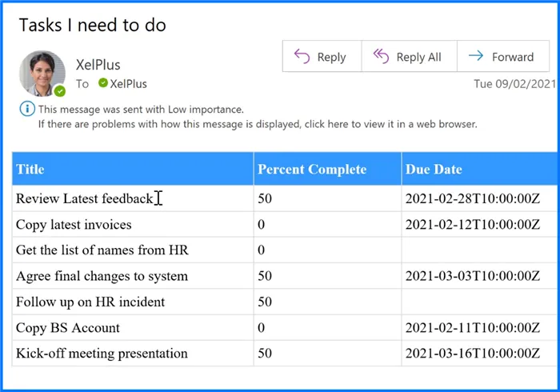Click the 'Kick-off meeting presentation' row title
This screenshot has width=560, height=392.
(x=102, y=353)
